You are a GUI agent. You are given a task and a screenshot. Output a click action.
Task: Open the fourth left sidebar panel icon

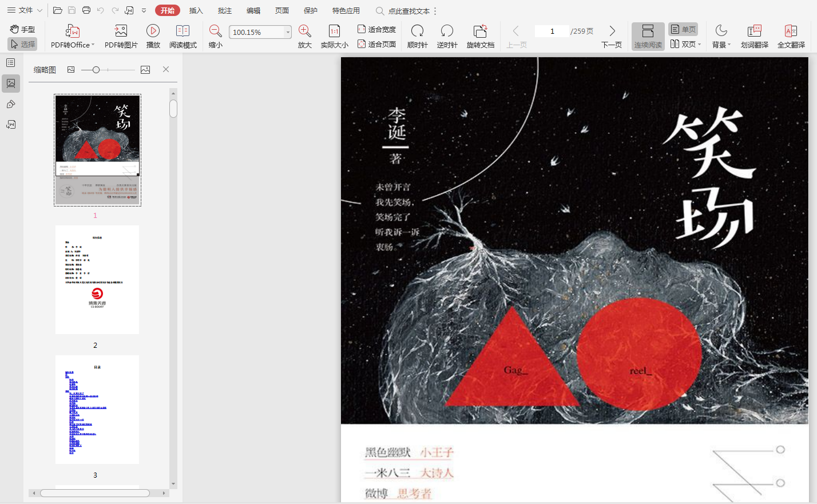coord(11,125)
